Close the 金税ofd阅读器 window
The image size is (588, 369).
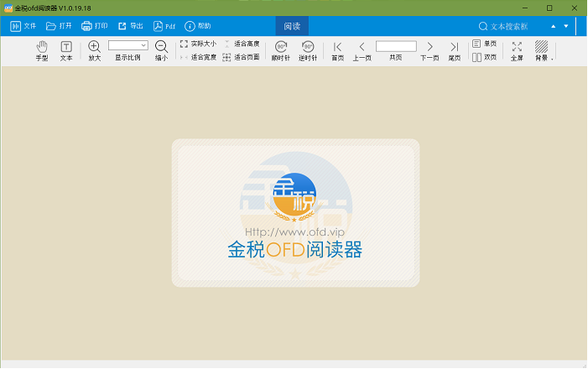tap(574, 8)
